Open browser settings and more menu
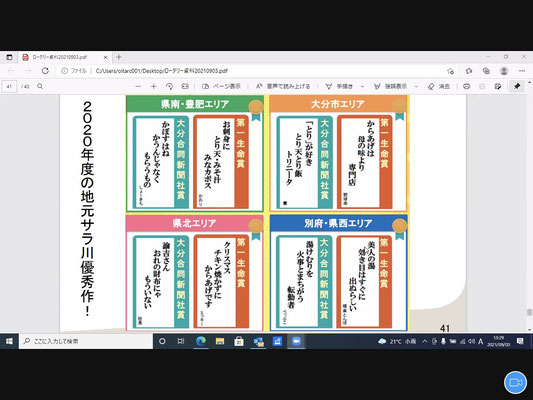 [x=522, y=71]
